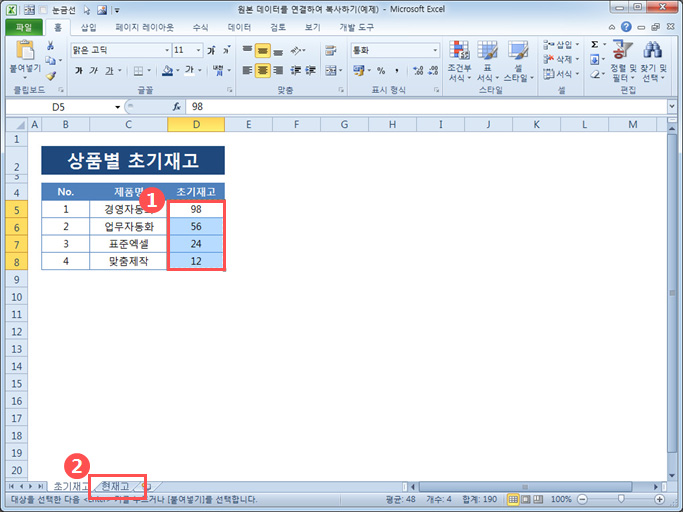This screenshot has height=512, width=683.
Task: Click the text orientation icon
Action: pos(296,51)
